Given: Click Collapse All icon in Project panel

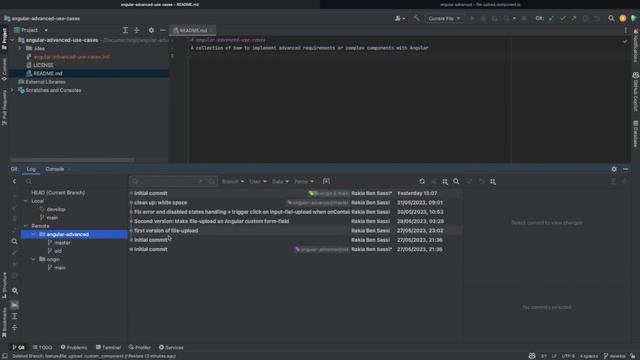Looking at the screenshot, I should click(x=137, y=30).
